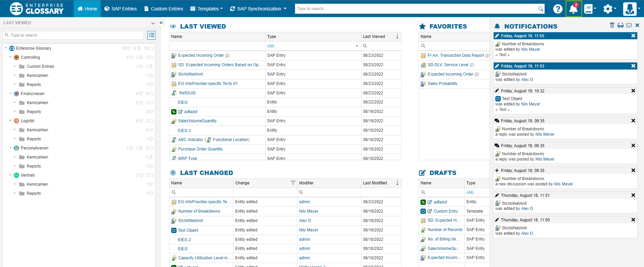Open the help question mark icon
This screenshot has height=267, width=644.
tap(558, 9)
